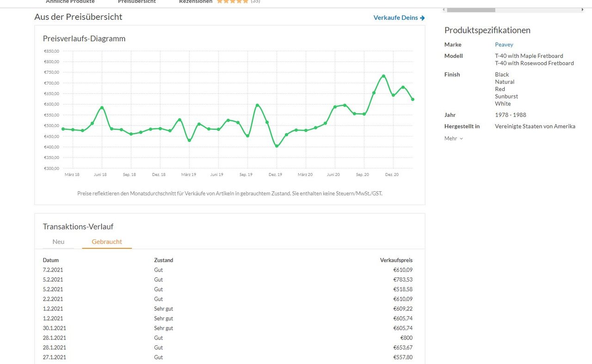Select the €800 transaction price row
The width and height of the screenshot is (592, 364).
click(x=228, y=338)
